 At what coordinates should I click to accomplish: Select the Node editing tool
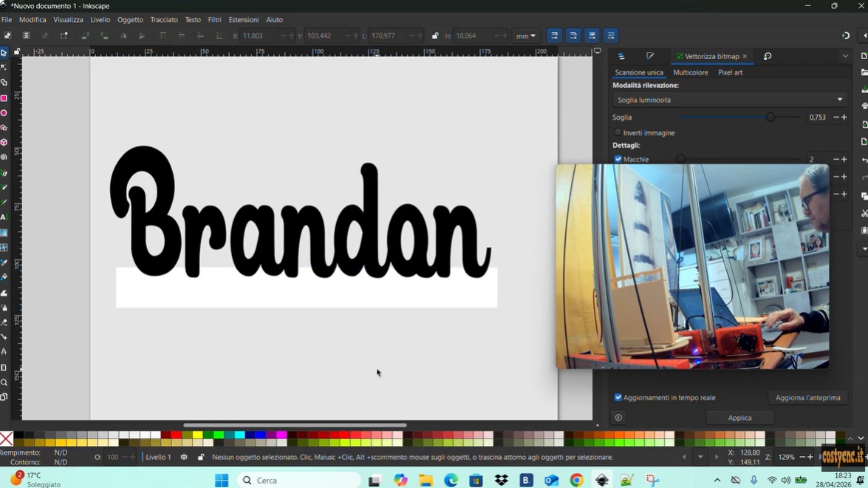click(4, 67)
